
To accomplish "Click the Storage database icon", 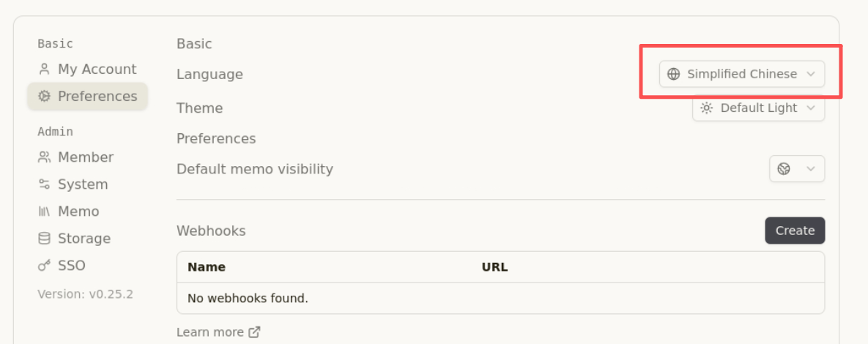I will point(44,239).
